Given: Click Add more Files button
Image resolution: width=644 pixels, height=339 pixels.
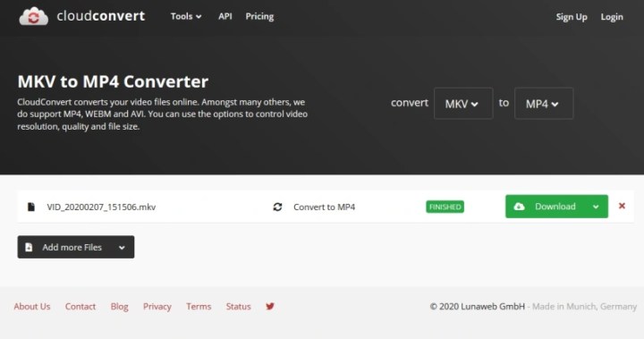Looking at the screenshot, I should pyautogui.click(x=75, y=247).
